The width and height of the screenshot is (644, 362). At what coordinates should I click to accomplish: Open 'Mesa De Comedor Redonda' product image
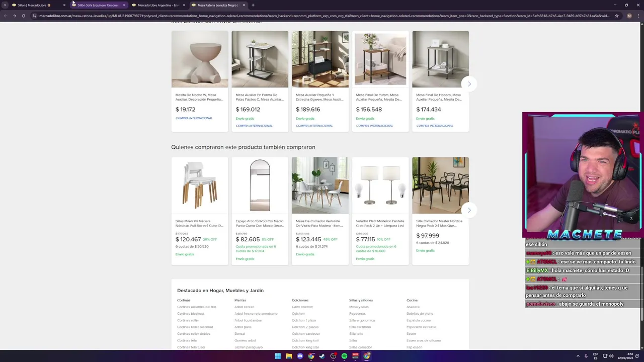tap(320, 186)
